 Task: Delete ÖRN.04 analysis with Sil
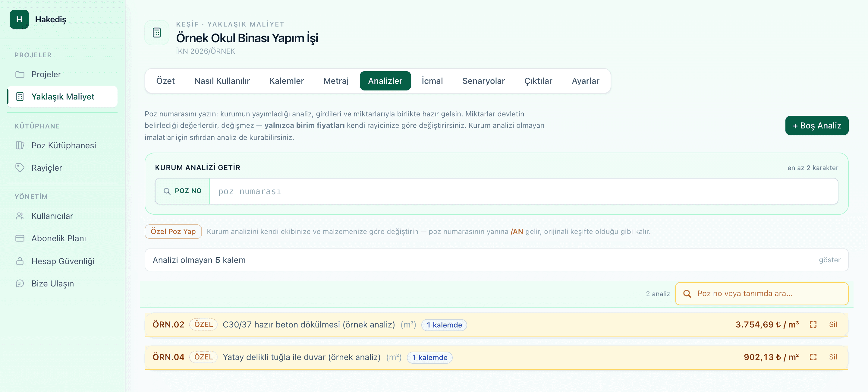point(833,357)
